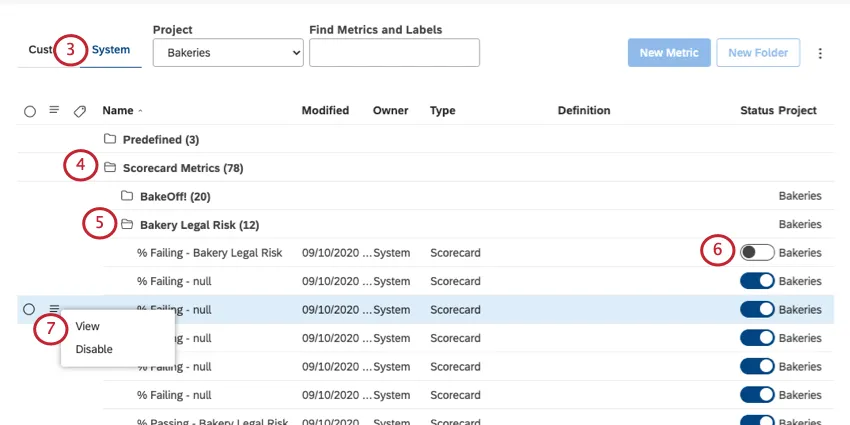The height and width of the screenshot is (425, 850).
Task: Click the three-dot more options icon
Action: click(821, 53)
